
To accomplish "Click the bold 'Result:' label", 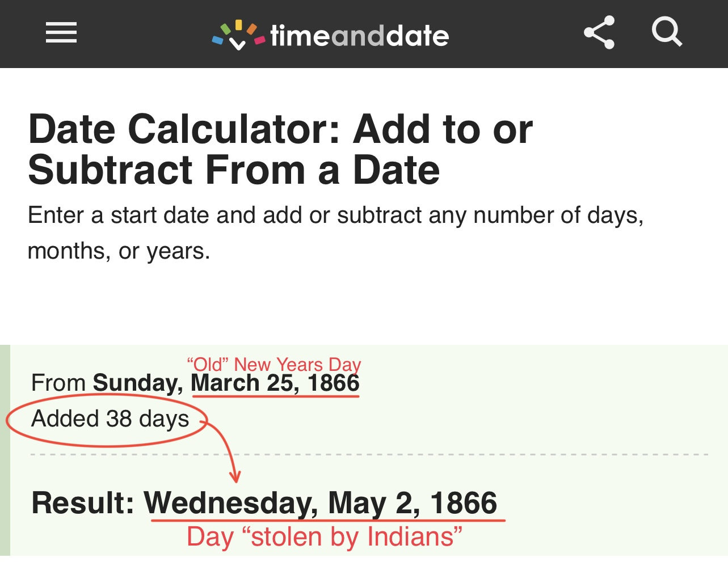I will (x=83, y=503).
